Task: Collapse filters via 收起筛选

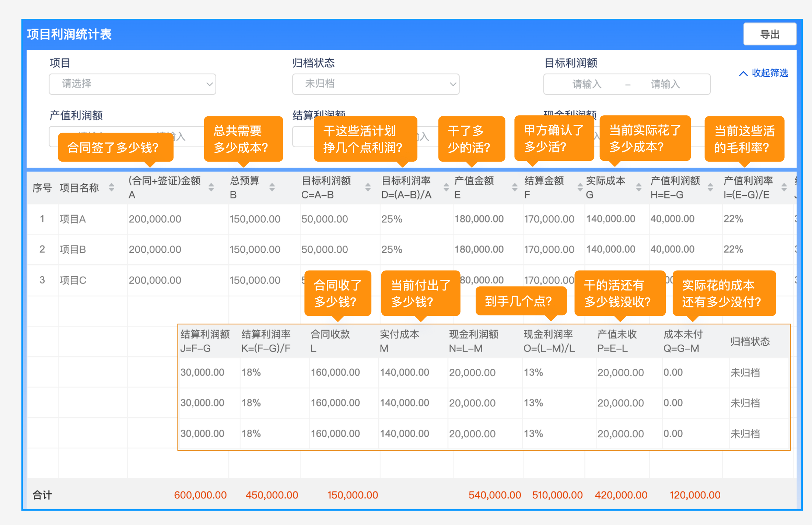Action: 763,73
